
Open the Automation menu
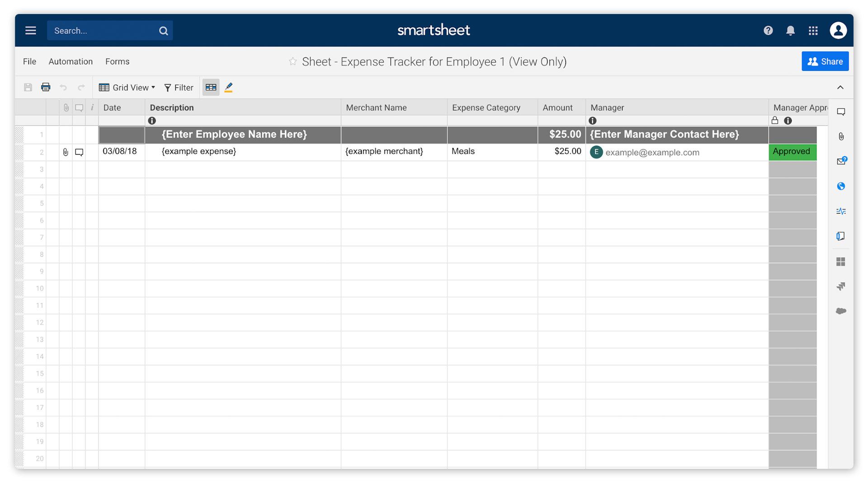coord(71,61)
